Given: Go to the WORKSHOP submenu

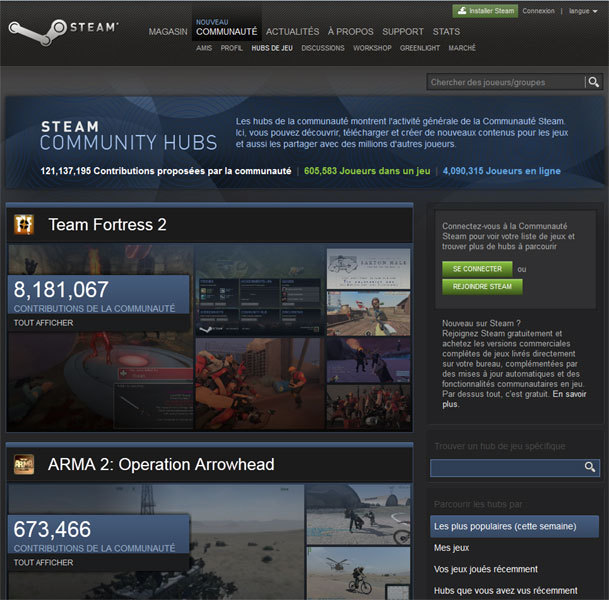Looking at the screenshot, I should click(372, 48).
